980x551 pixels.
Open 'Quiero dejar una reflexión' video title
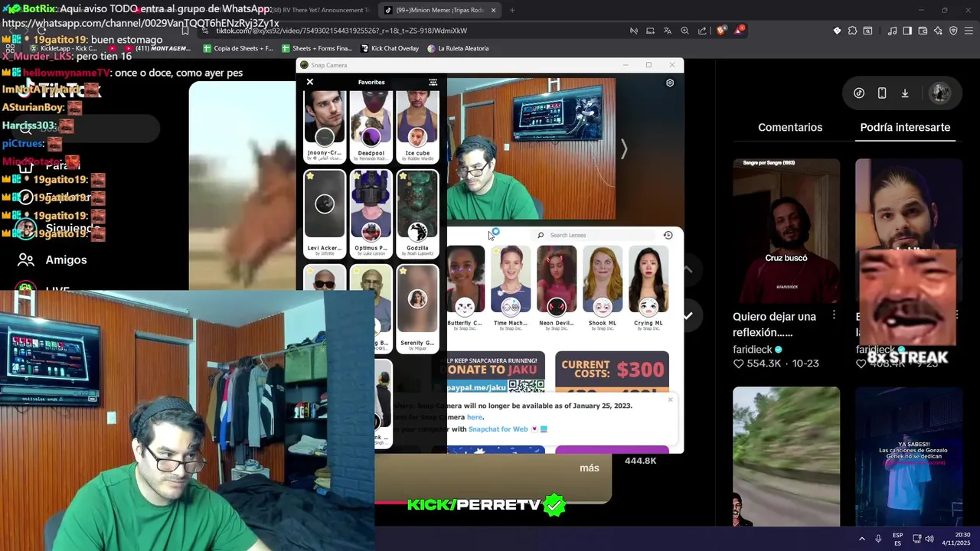click(x=774, y=324)
